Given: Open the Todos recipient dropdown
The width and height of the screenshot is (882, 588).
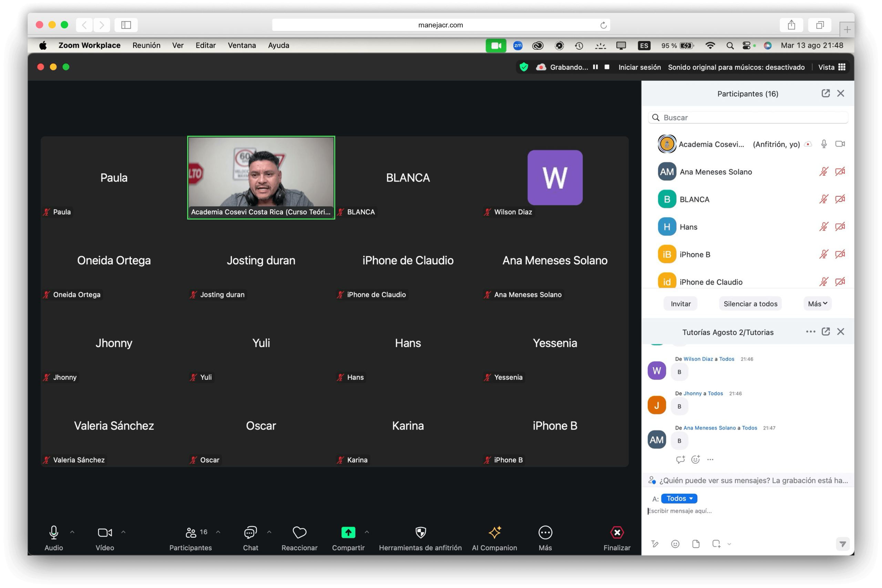Looking at the screenshot, I should pos(679,498).
